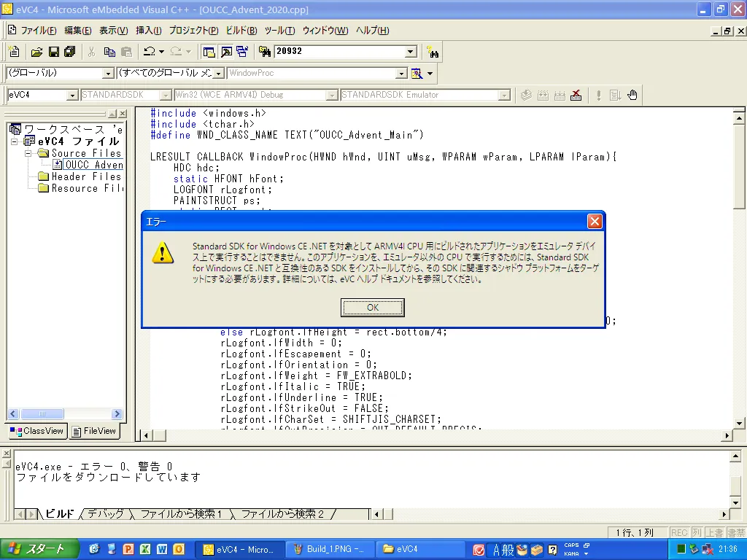The width and height of the screenshot is (747, 560).
Task: Click the Word quick launch icon
Action: point(162,549)
